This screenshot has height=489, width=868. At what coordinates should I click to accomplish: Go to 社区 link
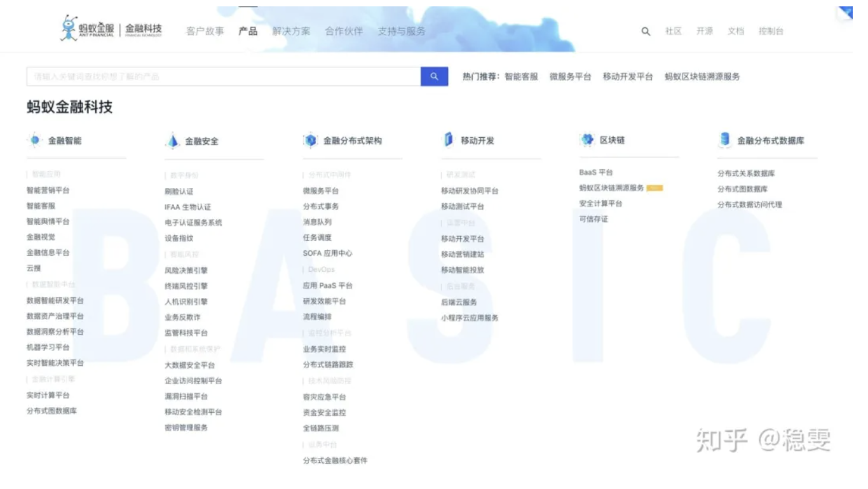pyautogui.click(x=674, y=31)
